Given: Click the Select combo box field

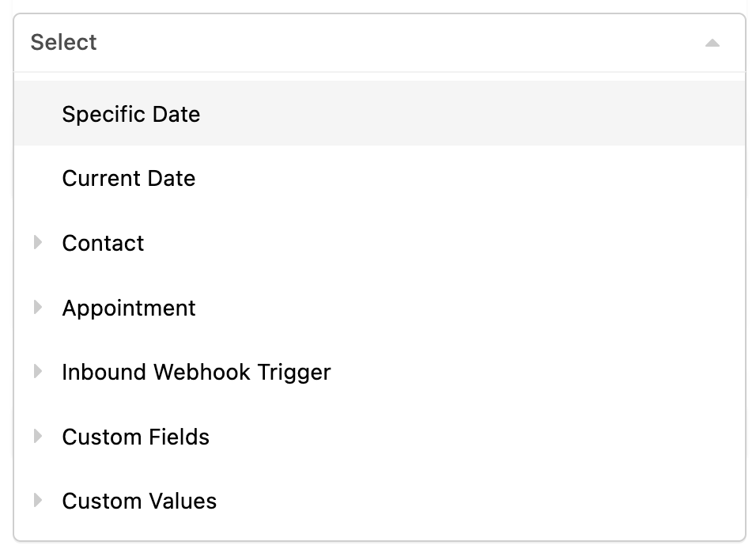Looking at the screenshot, I should click(x=380, y=43).
